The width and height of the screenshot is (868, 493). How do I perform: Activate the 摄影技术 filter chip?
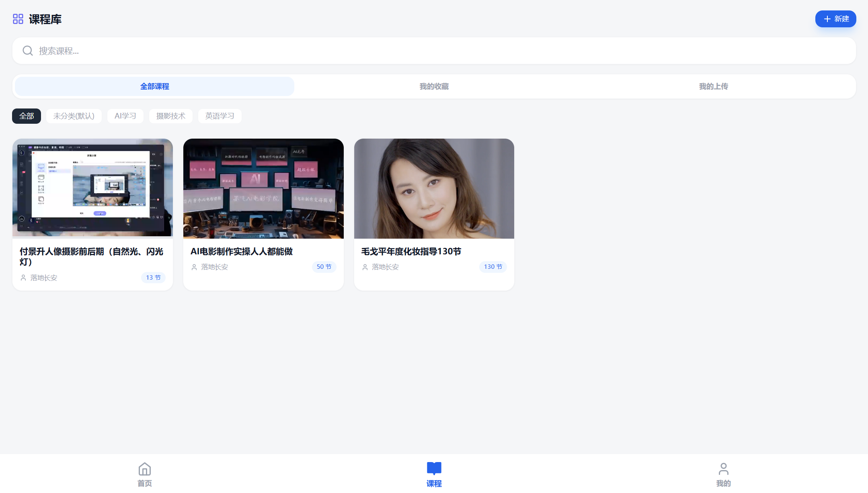[170, 116]
